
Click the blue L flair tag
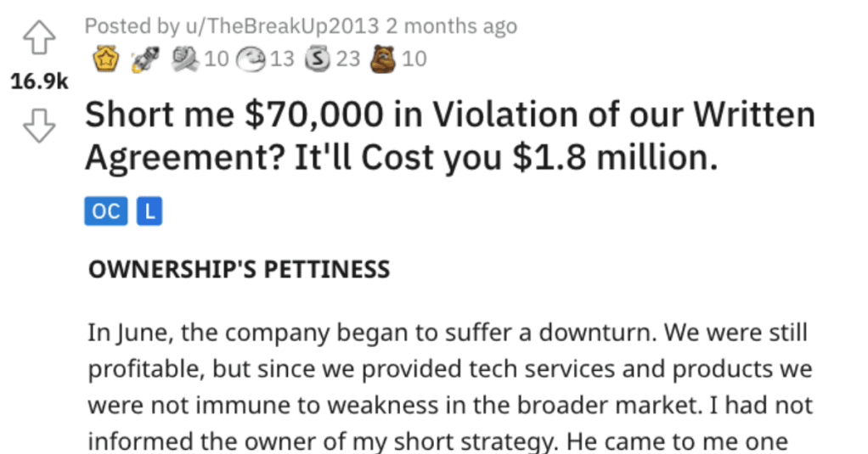(149, 210)
